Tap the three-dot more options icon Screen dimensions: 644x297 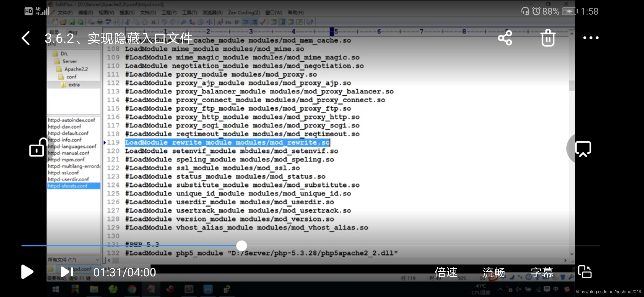pyautogui.click(x=591, y=38)
